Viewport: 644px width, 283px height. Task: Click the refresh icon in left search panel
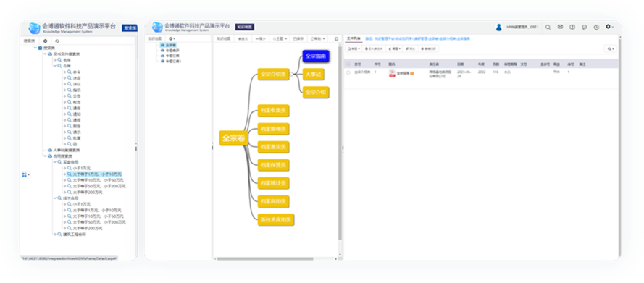pos(57,41)
